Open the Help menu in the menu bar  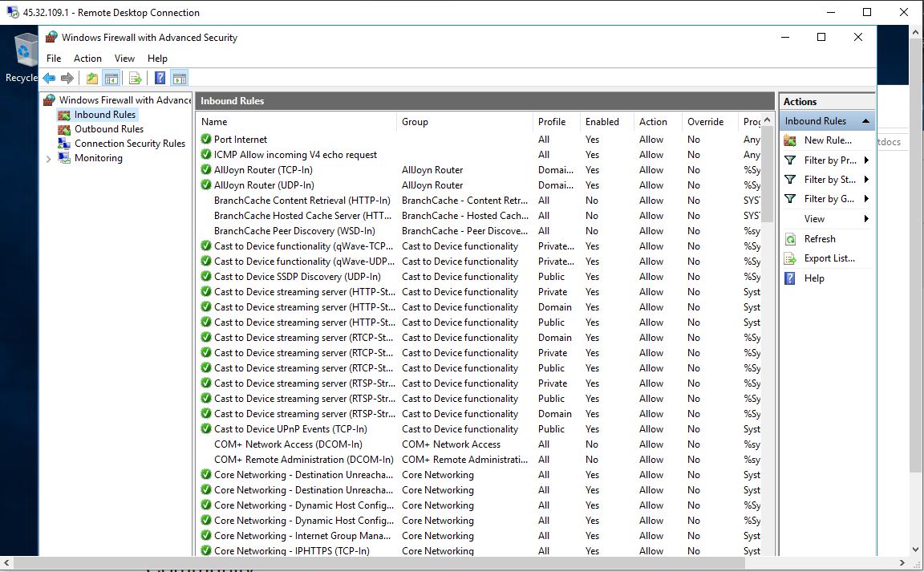pyautogui.click(x=157, y=59)
